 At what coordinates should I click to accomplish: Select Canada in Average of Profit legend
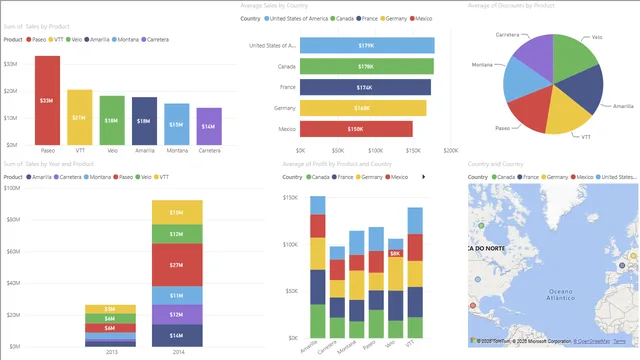click(x=318, y=177)
